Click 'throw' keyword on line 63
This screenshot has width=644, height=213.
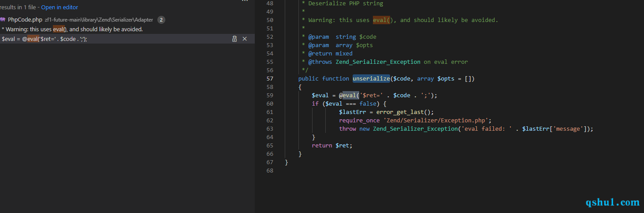[x=347, y=129]
